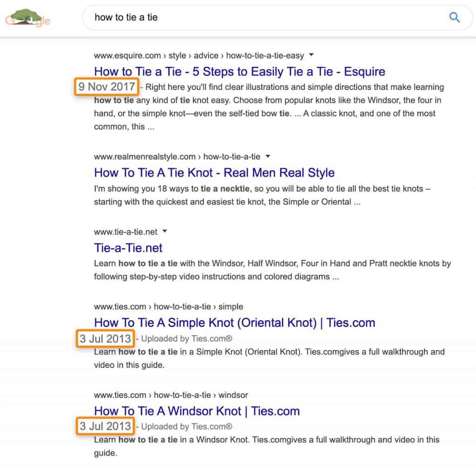Click the blue magnifying glass search icon
This screenshot has width=476, height=468.
(x=454, y=18)
